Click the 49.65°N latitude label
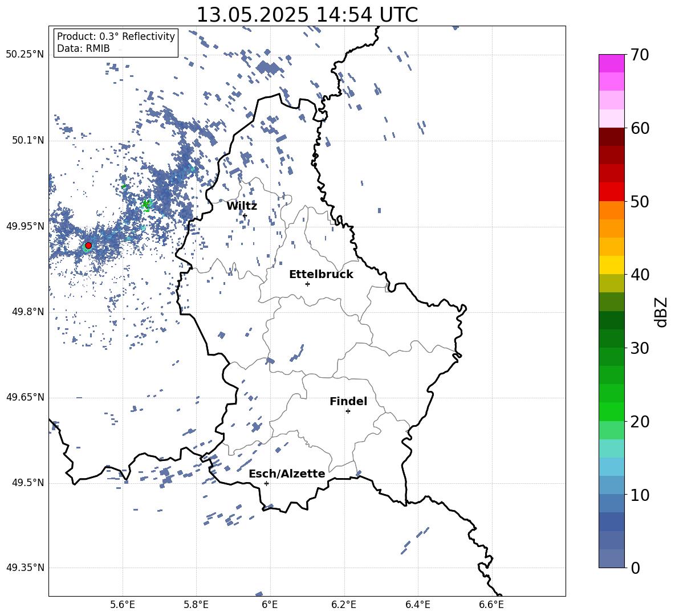Screen dimensions: 675x616 coord(25,397)
